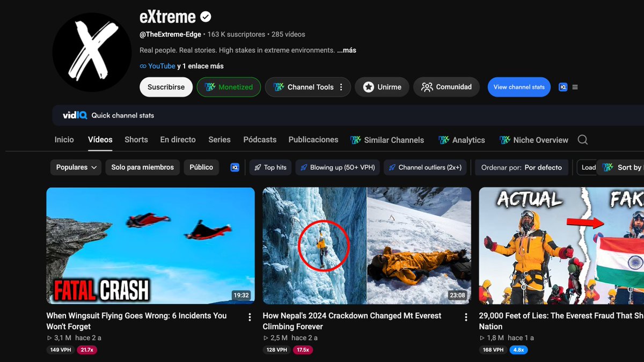Image resolution: width=644 pixels, height=362 pixels.
Task: Open the three-dot menu for the Wingsuit video
Action: click(x=250, y=317)
